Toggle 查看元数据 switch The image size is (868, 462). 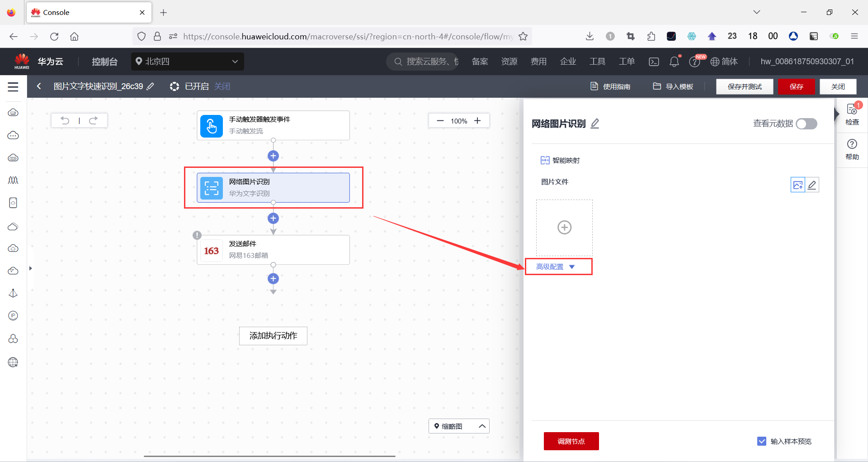click(x=807, y=124)
